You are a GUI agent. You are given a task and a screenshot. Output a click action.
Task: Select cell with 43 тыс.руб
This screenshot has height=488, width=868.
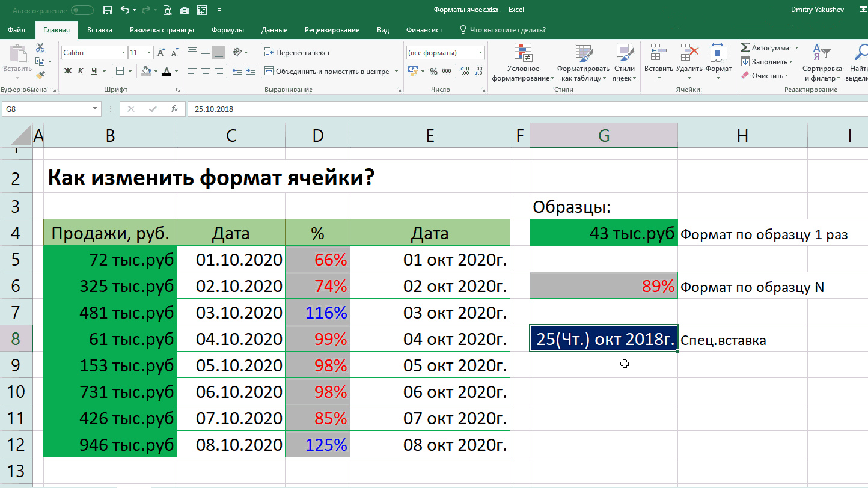point(604,234)
